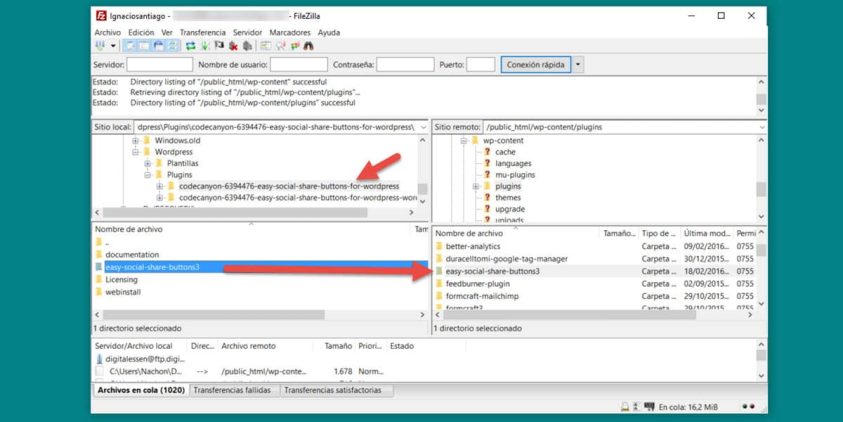The width and height of the screenshot is (843, 422).
Task: Focus the Servidor input field
Action: (x=160, y=65)
